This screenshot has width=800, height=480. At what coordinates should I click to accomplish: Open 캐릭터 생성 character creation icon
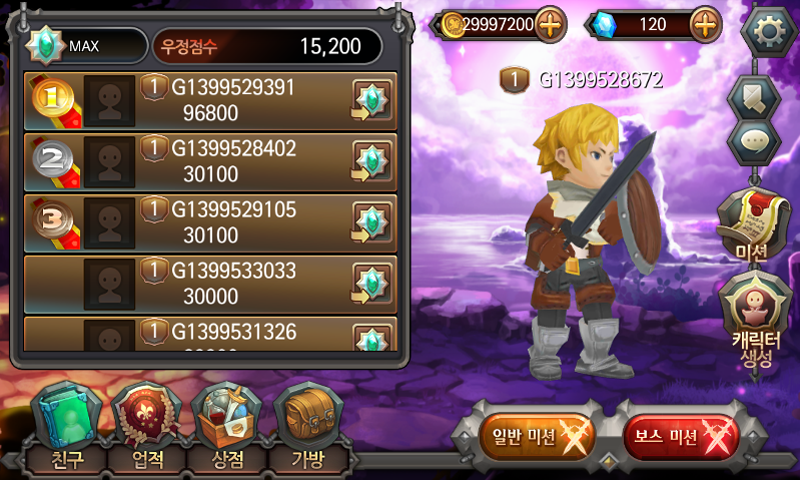coord(756,321)
